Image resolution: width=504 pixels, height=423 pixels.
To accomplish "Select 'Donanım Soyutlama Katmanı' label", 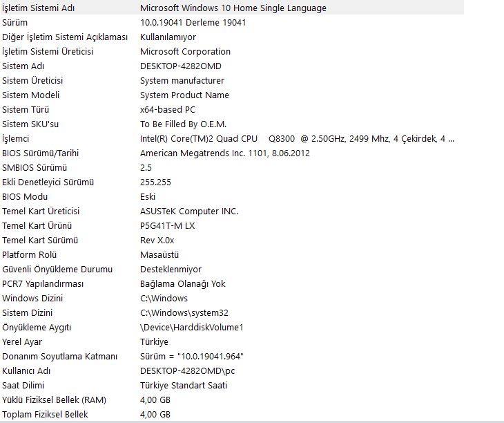I will click(x=59, y=357).
